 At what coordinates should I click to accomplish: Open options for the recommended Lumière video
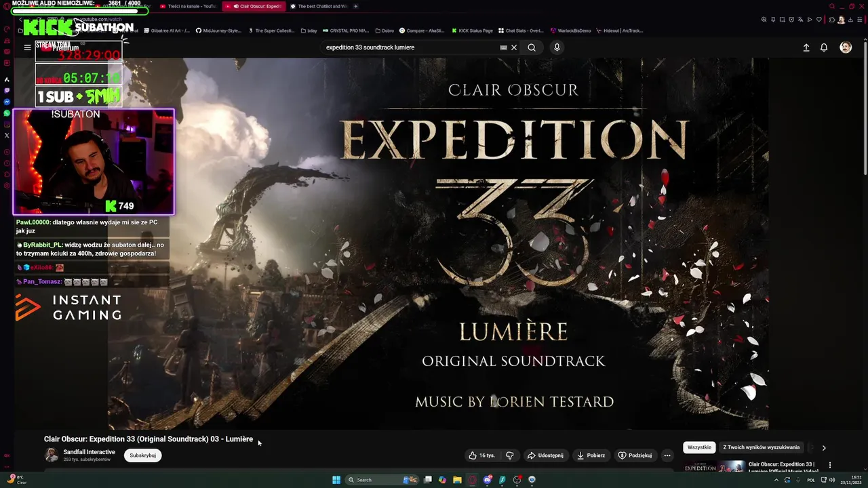tap(829, 465)
